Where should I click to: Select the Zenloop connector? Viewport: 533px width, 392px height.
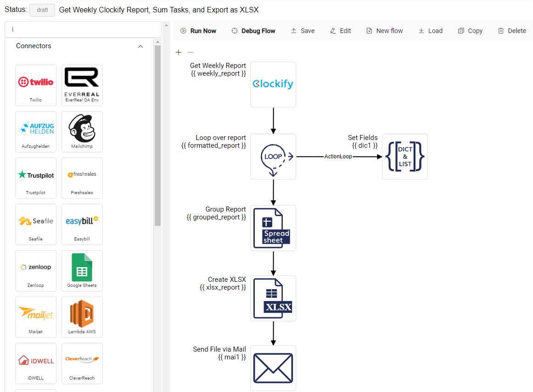click(x=36, y=271)
